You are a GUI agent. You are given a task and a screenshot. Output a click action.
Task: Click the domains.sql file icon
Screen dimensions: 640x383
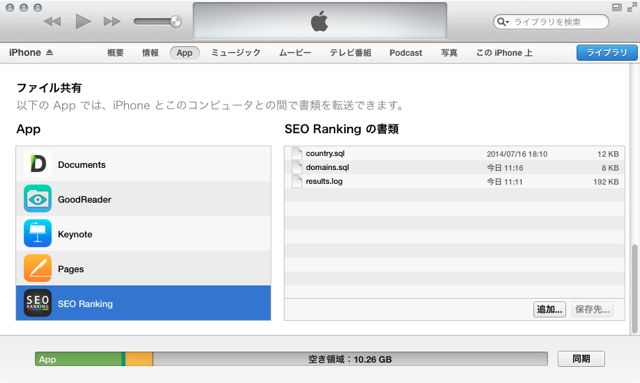click(297, 167)
